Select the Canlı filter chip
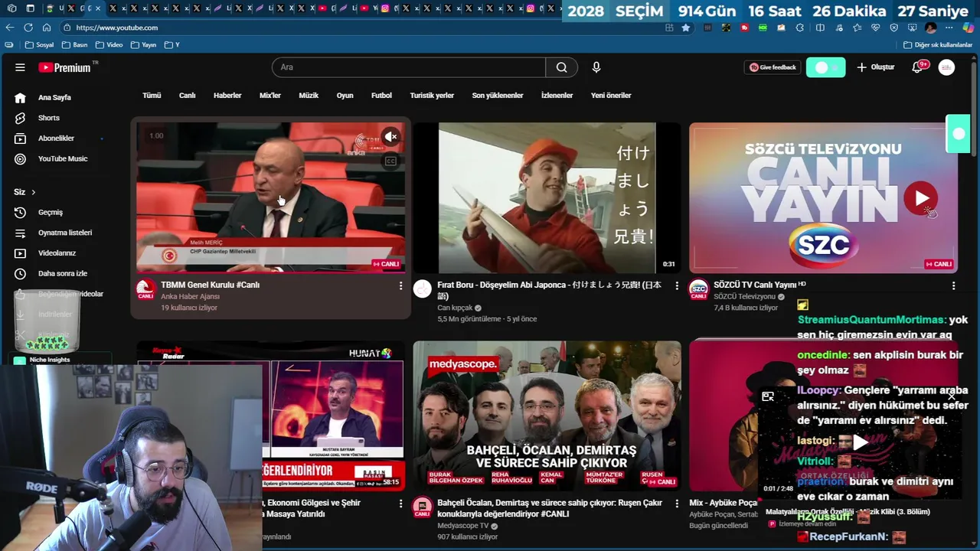 pos(187,96)
